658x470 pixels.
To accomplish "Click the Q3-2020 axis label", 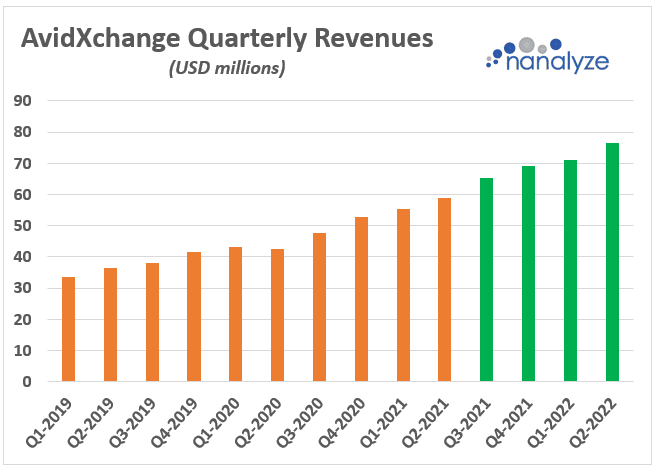I will [x=300, y=422].
